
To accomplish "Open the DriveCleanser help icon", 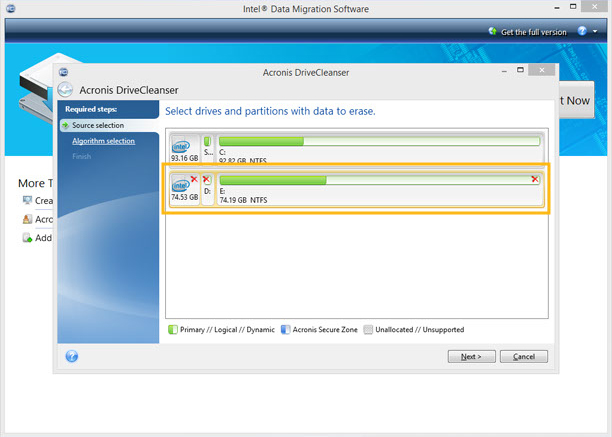I will tap(72, 356).
